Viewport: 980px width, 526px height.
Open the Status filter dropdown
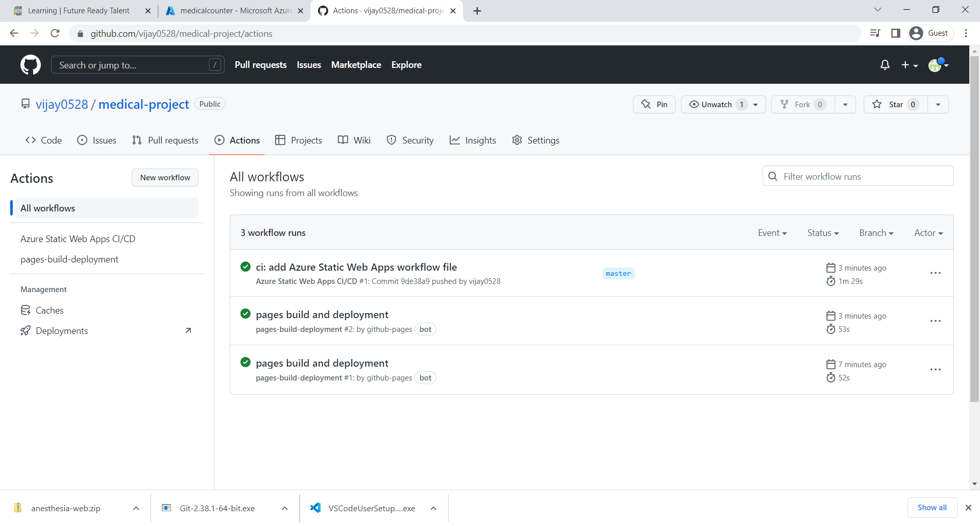point(823,233)
